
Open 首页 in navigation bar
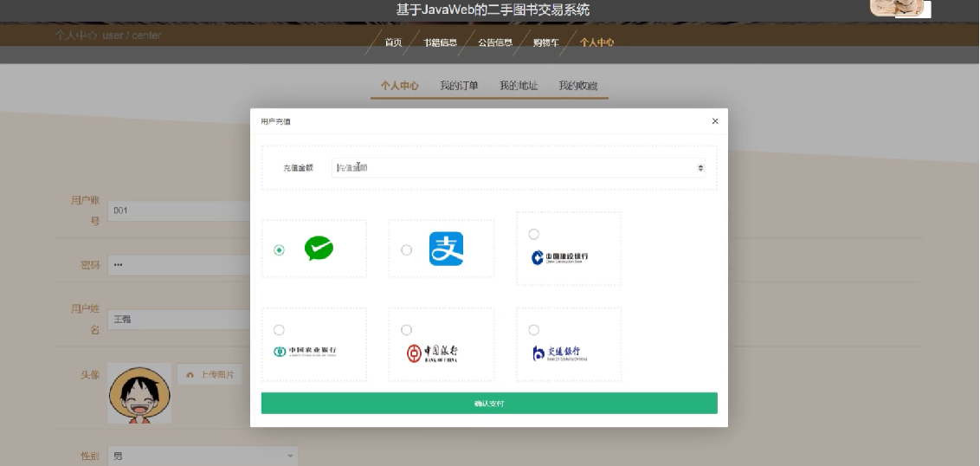pos(393,42)
